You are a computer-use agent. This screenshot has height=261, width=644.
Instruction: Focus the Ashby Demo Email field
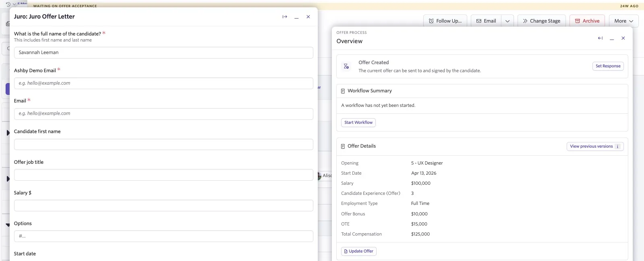(x=164, y=83)
